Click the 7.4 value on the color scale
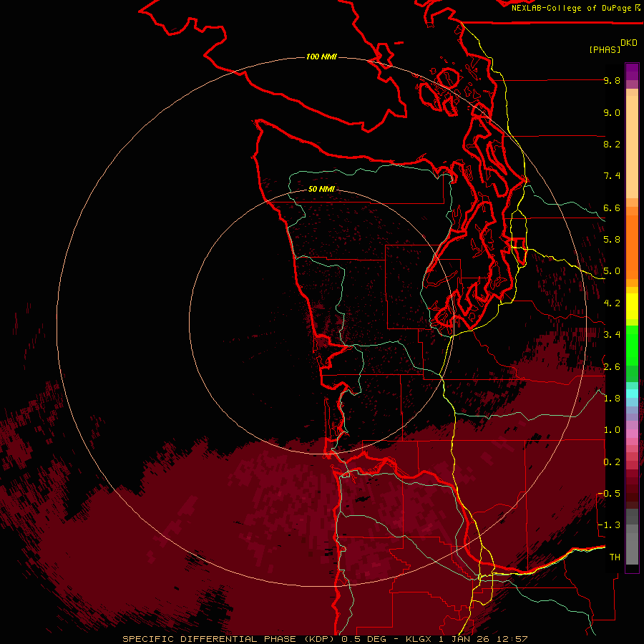Image resolution: width=644 pixels, height=644 pixels. pyautogui.click(x=612, y=176)
